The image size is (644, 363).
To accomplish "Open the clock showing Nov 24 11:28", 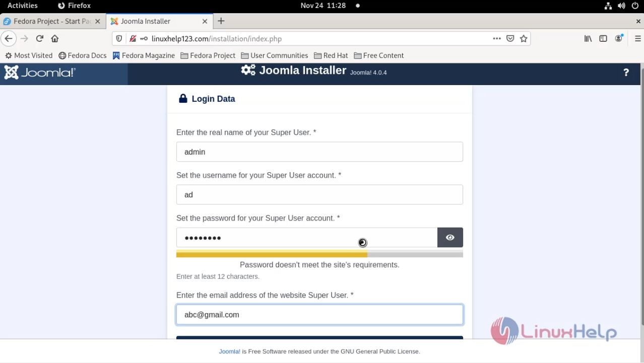I will point(323,6).
